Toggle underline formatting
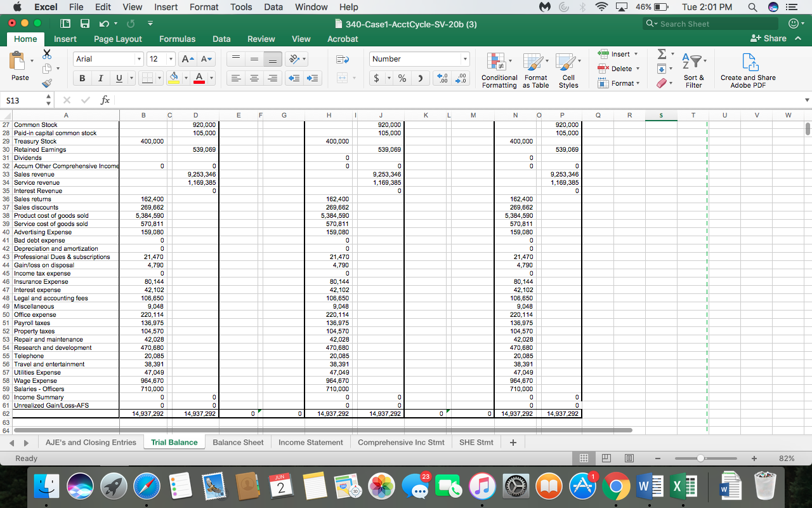 117,77
